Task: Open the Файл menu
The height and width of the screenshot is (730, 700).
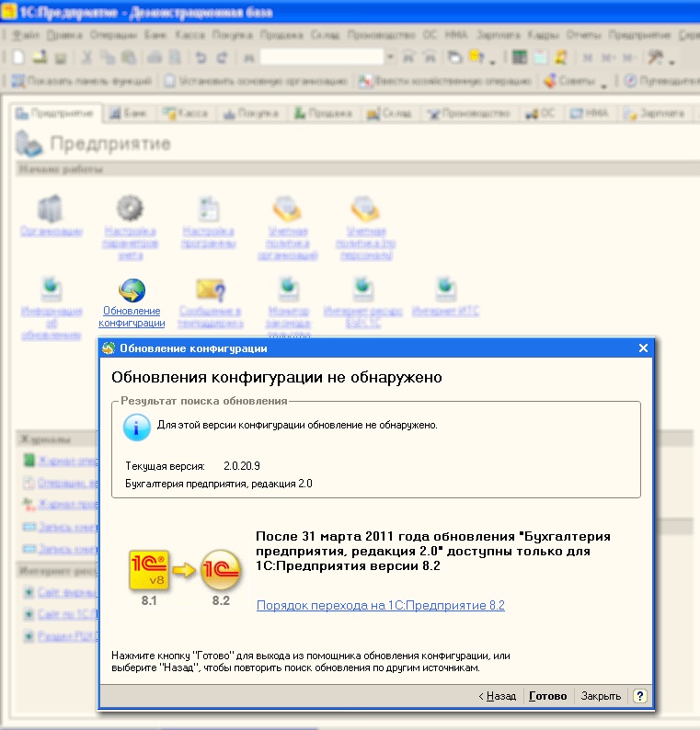Action: click(26, 35)
